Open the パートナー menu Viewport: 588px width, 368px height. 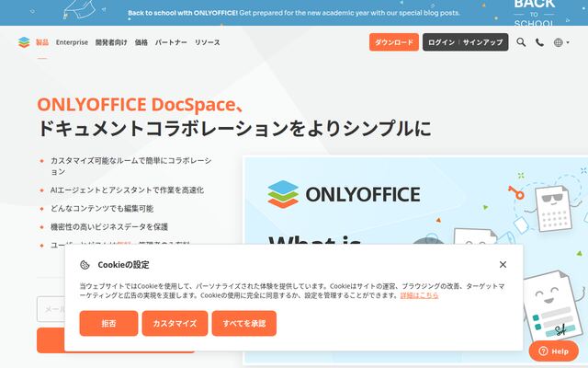171,42
